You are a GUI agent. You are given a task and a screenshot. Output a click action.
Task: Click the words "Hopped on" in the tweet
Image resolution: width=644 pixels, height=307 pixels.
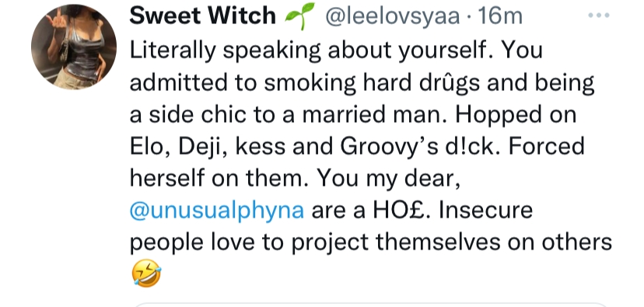[516, 116]
